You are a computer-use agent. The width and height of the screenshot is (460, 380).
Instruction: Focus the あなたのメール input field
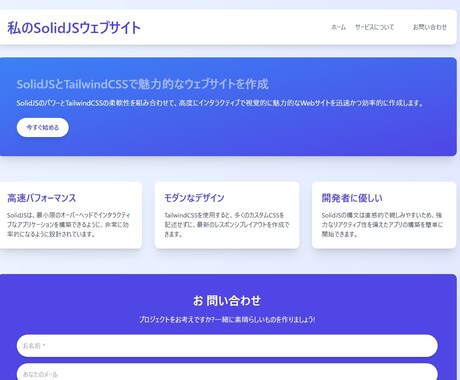pos(227,372)
